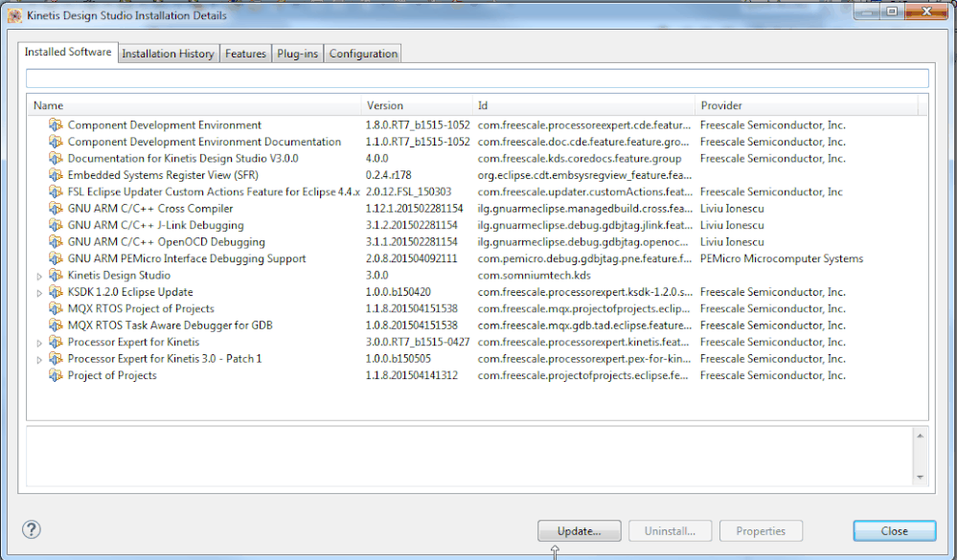Select version 1.8.0.RT7_b1515-1052 cell
The width and height of the screenshot is (957, 560).
[x=418, y=125]
